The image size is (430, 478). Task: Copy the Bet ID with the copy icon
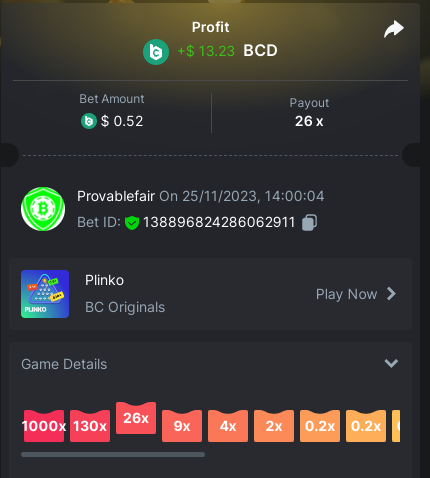309,222
